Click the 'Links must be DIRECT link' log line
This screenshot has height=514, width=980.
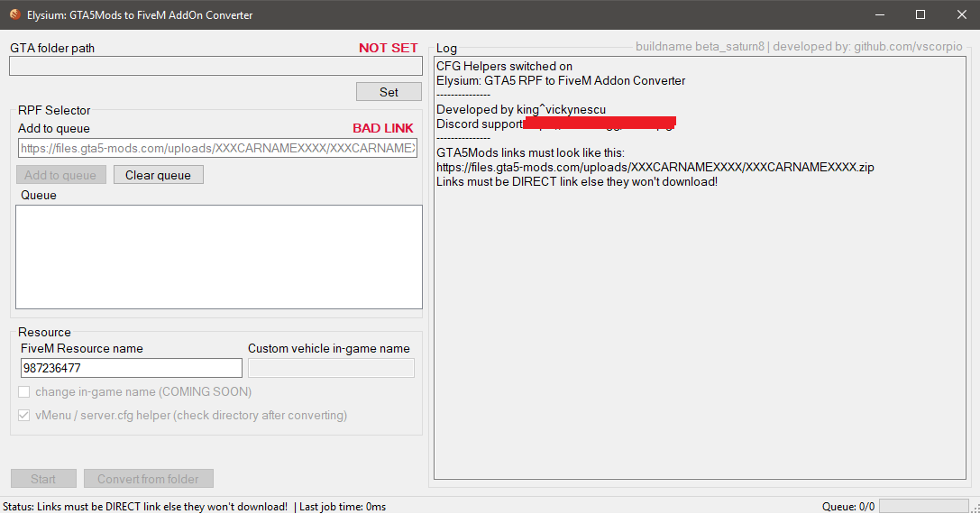[x=577, y=182]
